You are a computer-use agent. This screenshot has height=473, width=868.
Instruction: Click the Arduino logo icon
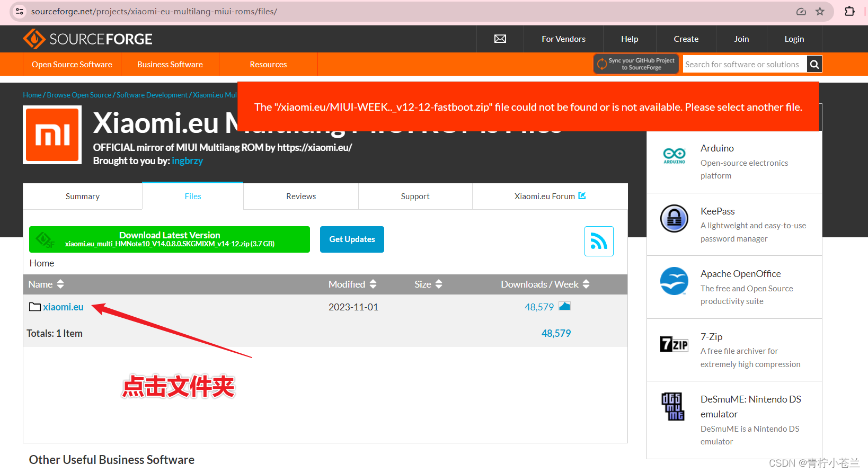click(x=674, y=156)
